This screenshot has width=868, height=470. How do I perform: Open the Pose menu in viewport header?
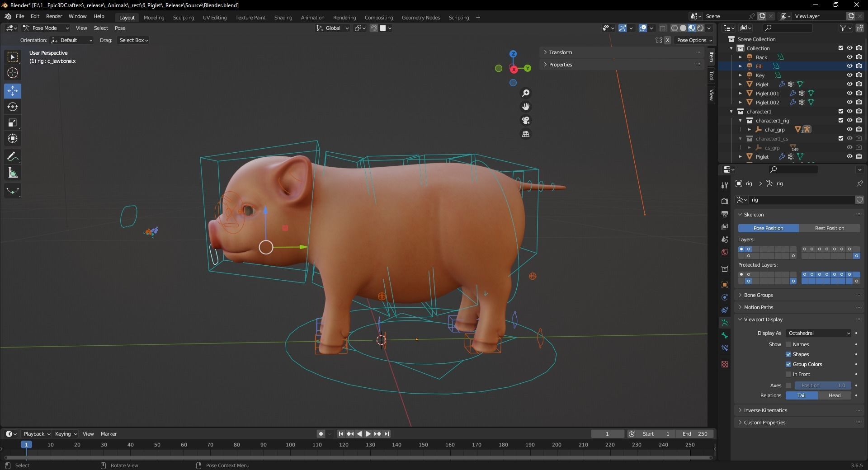(120, 28)
